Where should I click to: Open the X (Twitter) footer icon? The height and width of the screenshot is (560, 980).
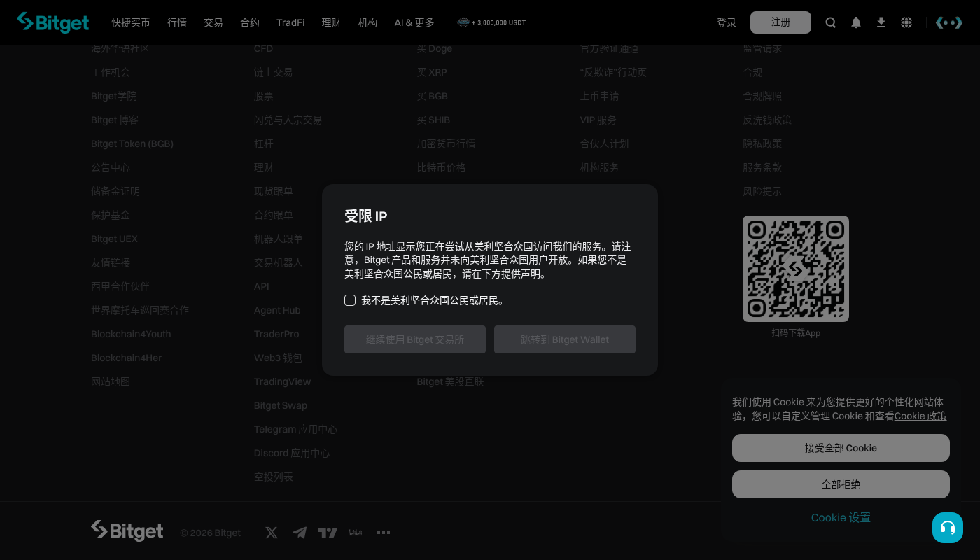pyautogui.click(x=272, y=533)
